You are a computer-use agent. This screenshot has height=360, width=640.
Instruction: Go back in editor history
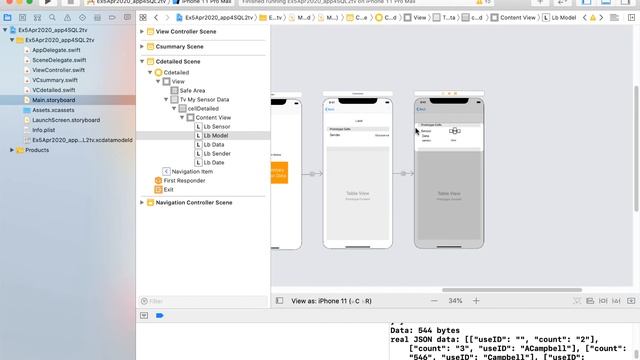click(156, 18)
